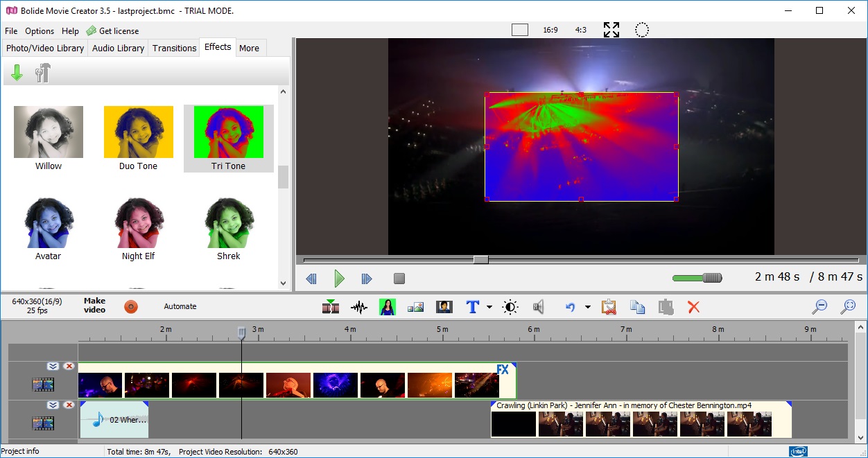Viewport: 868px width, 458px height.
Task: Click Get license link
Action: (x=112, y=31)
